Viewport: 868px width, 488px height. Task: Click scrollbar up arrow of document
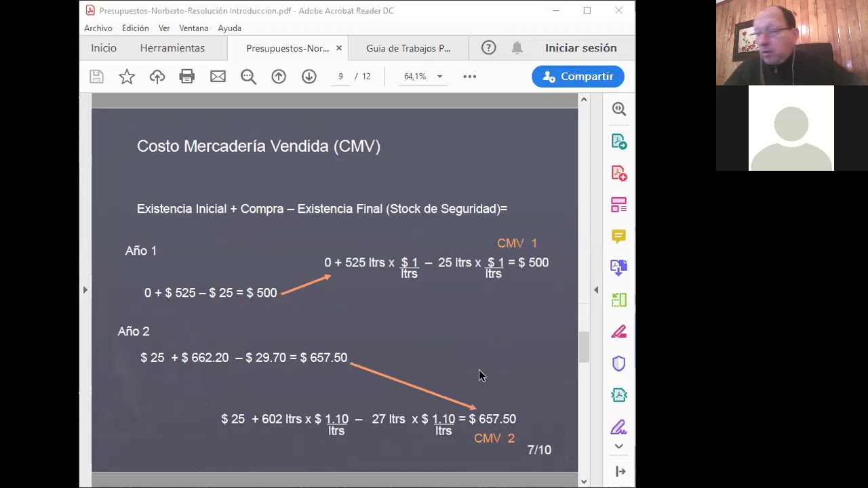pyautogui.click(x=584, y=100)
